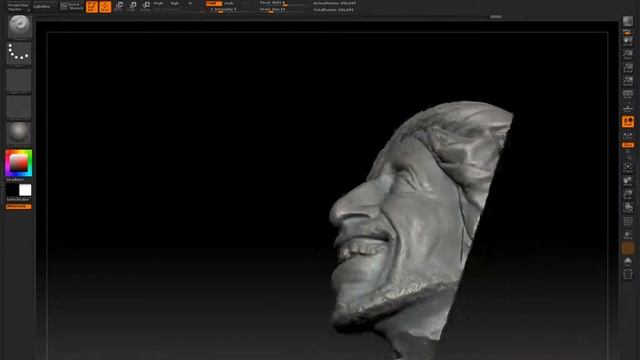Select the top-bar Scale transform tool
640x360 pixels.
pos(132,7)
